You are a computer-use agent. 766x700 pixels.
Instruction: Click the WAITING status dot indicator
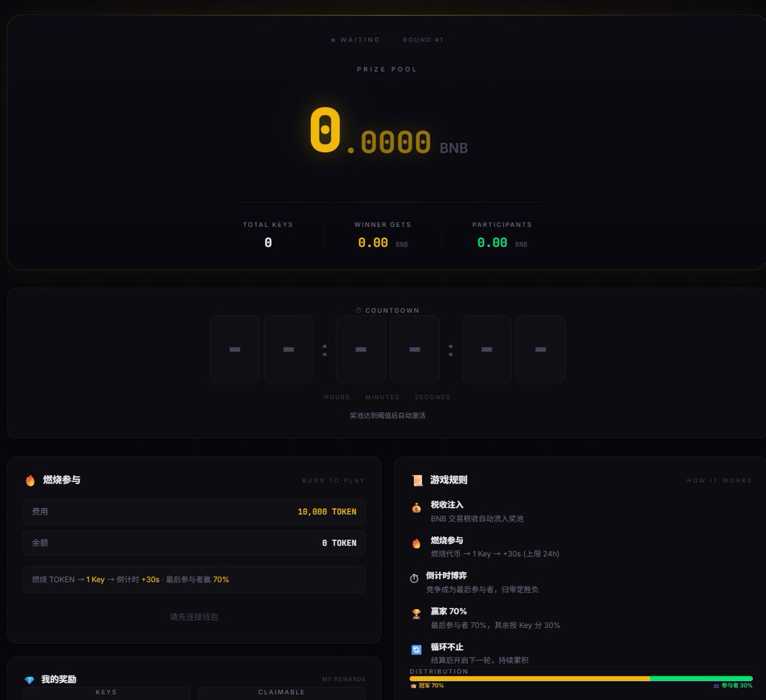[333, 40]
